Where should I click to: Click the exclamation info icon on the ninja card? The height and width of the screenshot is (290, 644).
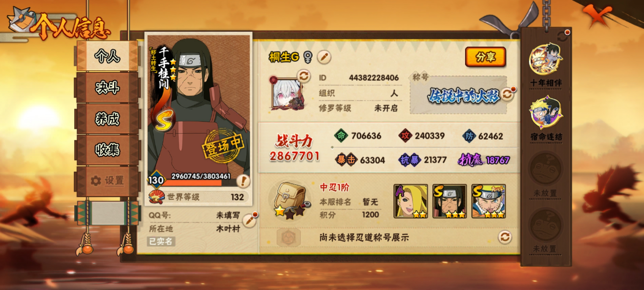click(243, 181)
